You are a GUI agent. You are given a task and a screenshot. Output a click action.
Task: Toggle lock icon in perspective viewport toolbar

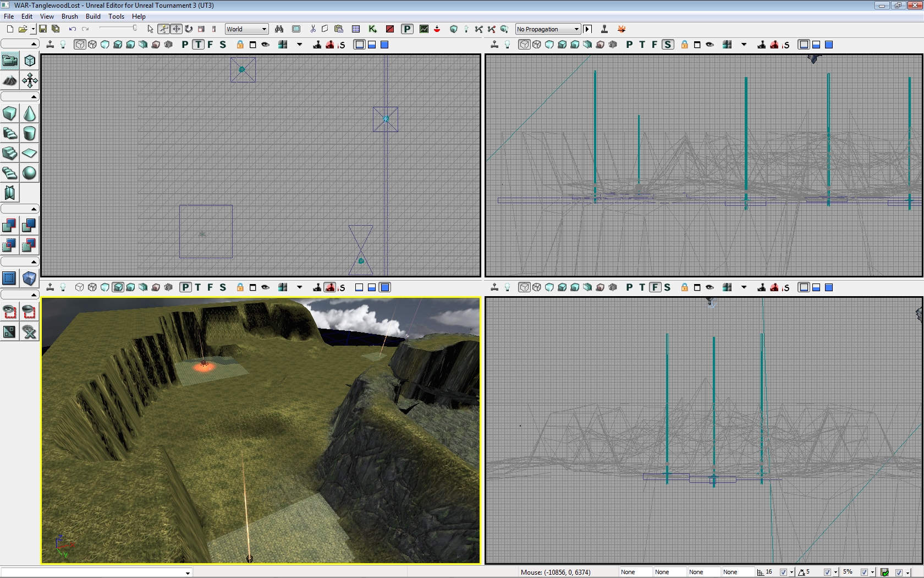(x=240, y=287)
